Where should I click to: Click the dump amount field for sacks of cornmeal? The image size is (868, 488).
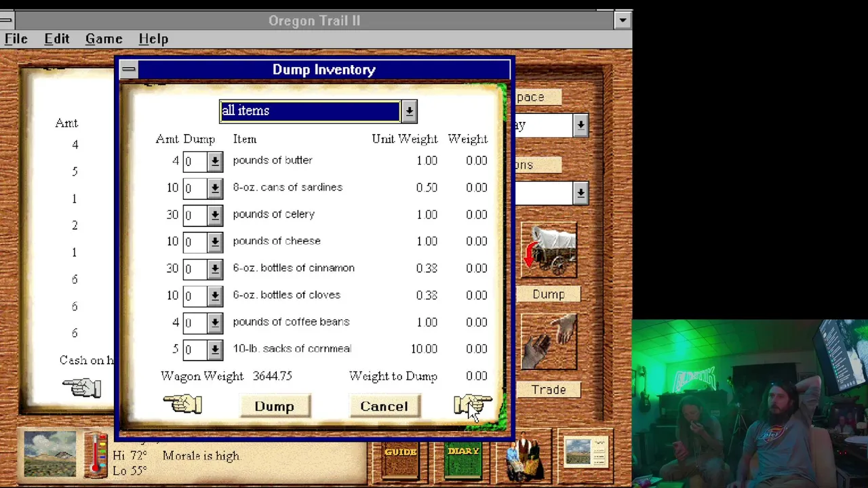[195, 350]
